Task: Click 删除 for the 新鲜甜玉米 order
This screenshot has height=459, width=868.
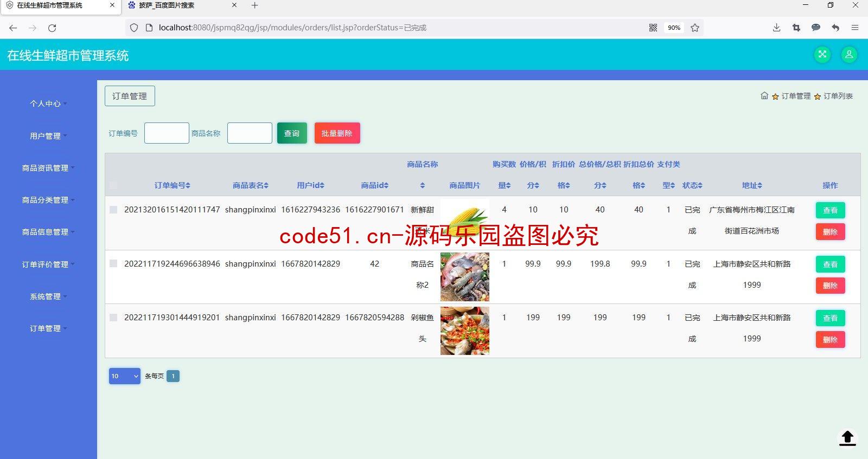Action: 830,232
